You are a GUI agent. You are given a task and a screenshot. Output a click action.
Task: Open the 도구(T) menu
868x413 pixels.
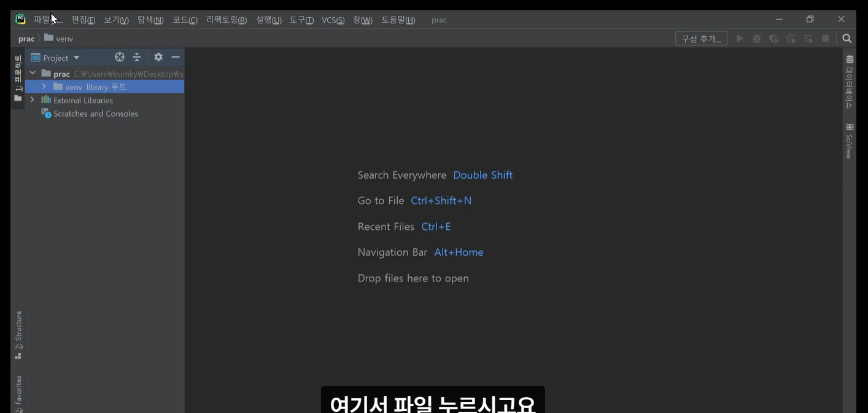[x=301, y=20]
